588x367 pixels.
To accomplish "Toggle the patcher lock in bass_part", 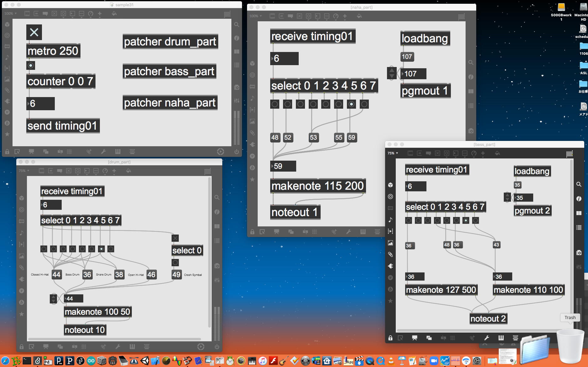I will 390,338.
